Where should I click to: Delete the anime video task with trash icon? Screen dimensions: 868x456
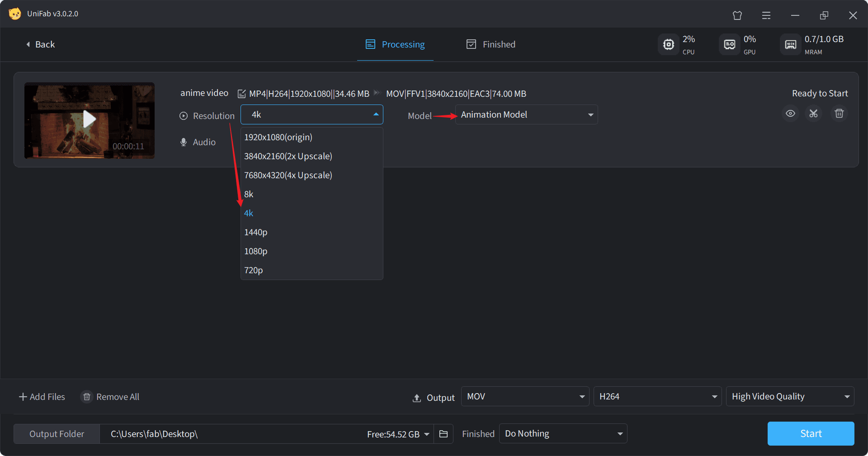point(839,114)
